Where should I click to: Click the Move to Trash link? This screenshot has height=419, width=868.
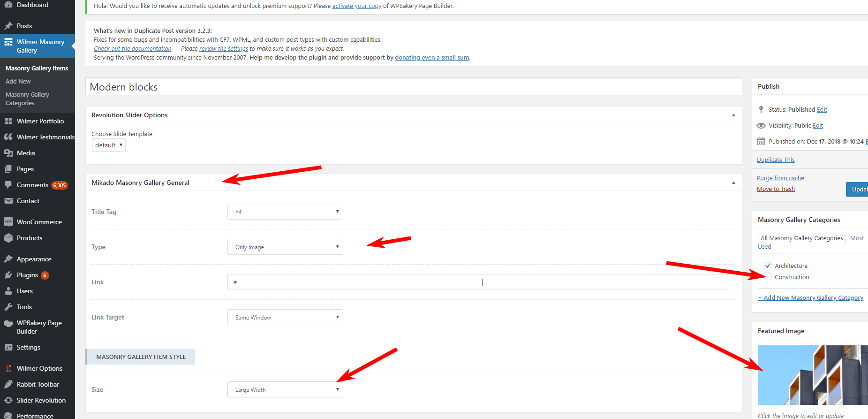pyautogui.click(x=776, y=189)
